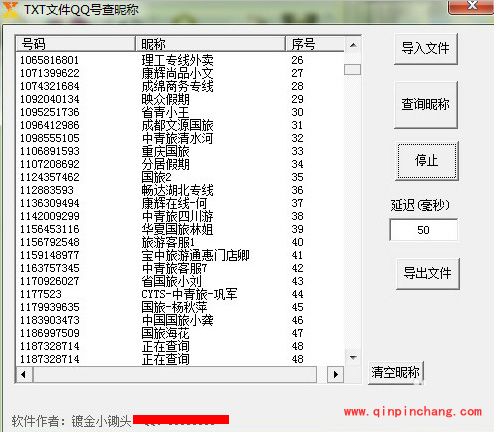Click horizontal scrollbar right arrow
Image resolution: width=497 pixels, height=433 pixels.
point(336,374)
